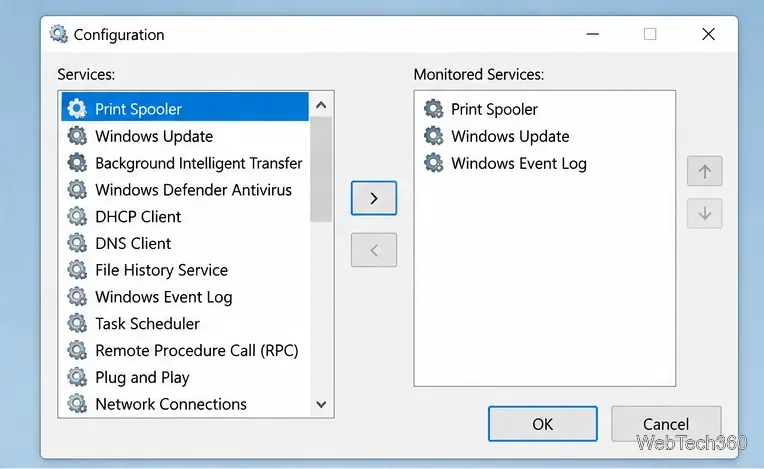Click the gear icon next to Task Scheduler
Viewport: 764px width, 469px height.
pyautogui.click(x=77, y=323)
